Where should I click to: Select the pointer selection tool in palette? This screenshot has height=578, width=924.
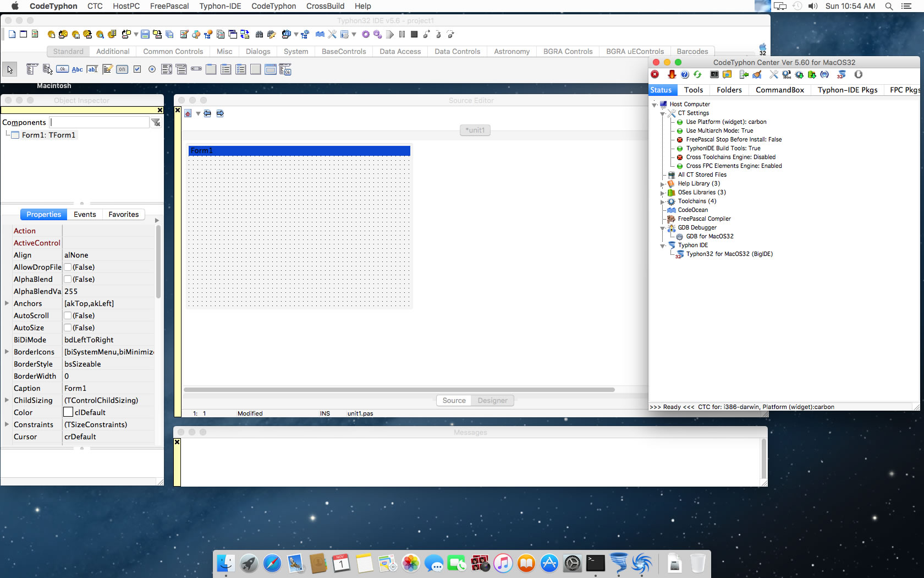click(x=9, y=69)
